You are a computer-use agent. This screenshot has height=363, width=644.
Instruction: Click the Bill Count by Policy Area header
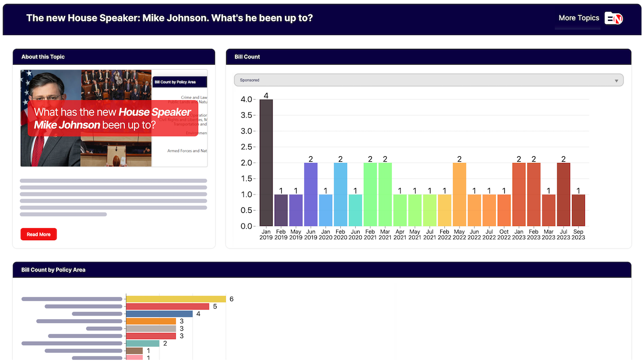pyautogui.click(x=53, y=270)
